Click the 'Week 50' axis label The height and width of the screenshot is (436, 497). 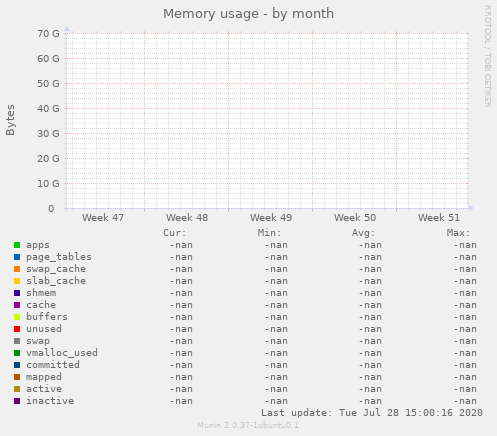click(355, 218)
